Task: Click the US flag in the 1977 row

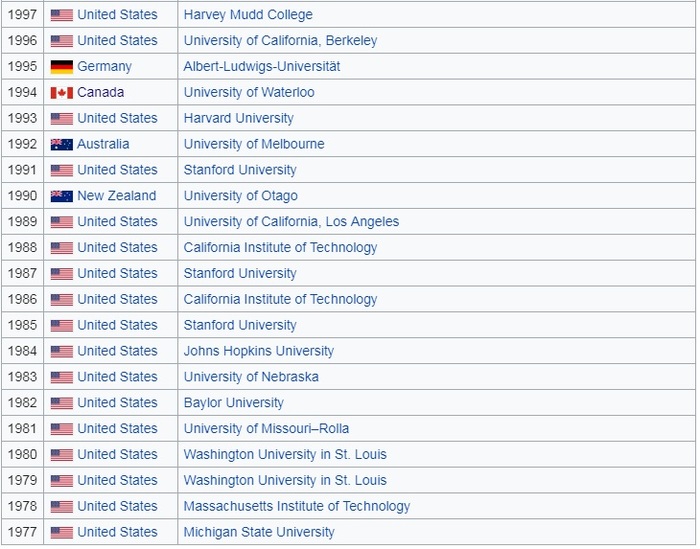Action: 62,532
